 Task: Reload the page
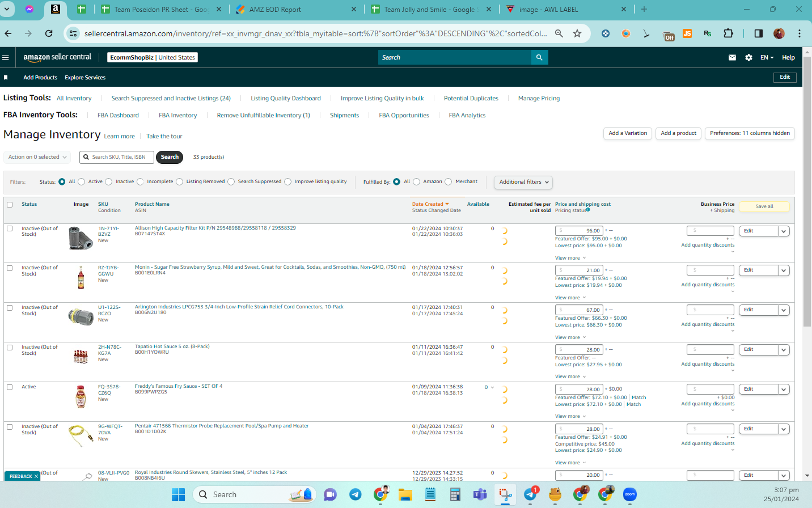click(x=49, y=33)
